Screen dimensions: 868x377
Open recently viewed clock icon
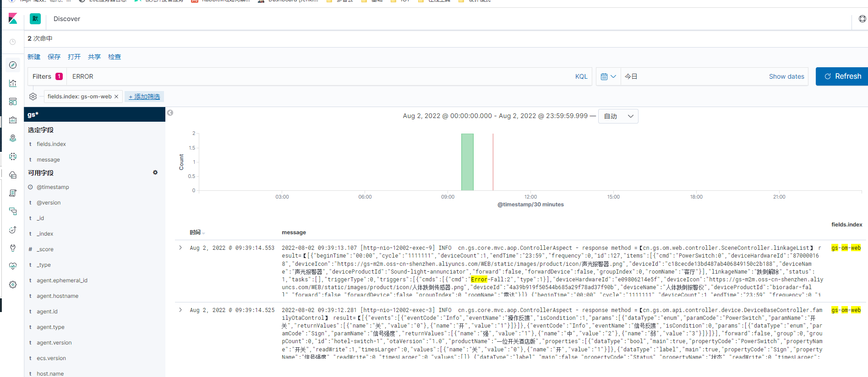pyautogui.click(x=13, y=42)
